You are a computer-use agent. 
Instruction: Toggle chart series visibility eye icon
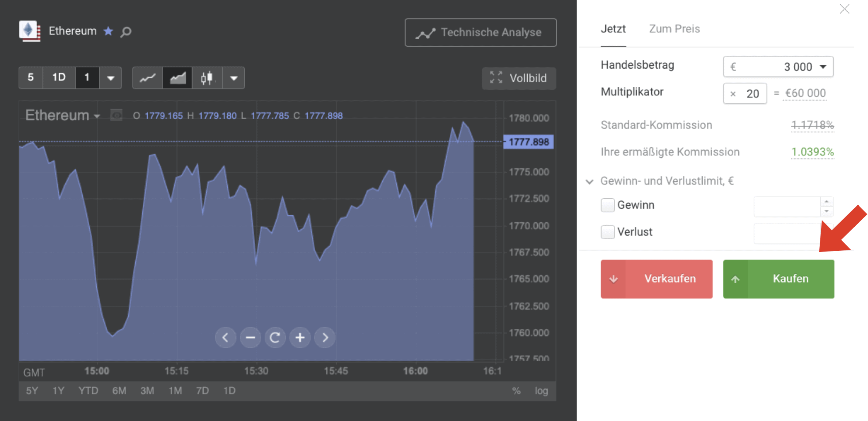116,116
